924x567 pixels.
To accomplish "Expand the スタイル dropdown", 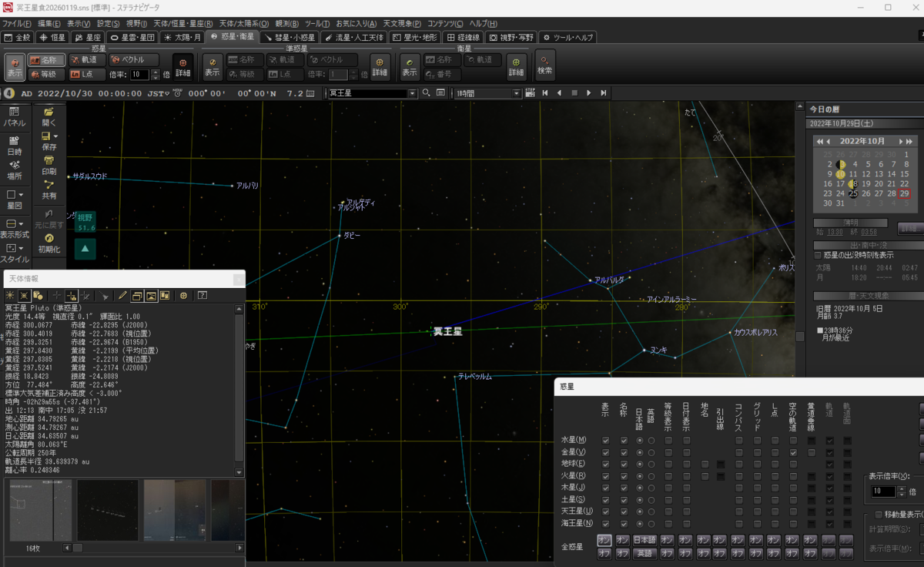I will 21,249.
